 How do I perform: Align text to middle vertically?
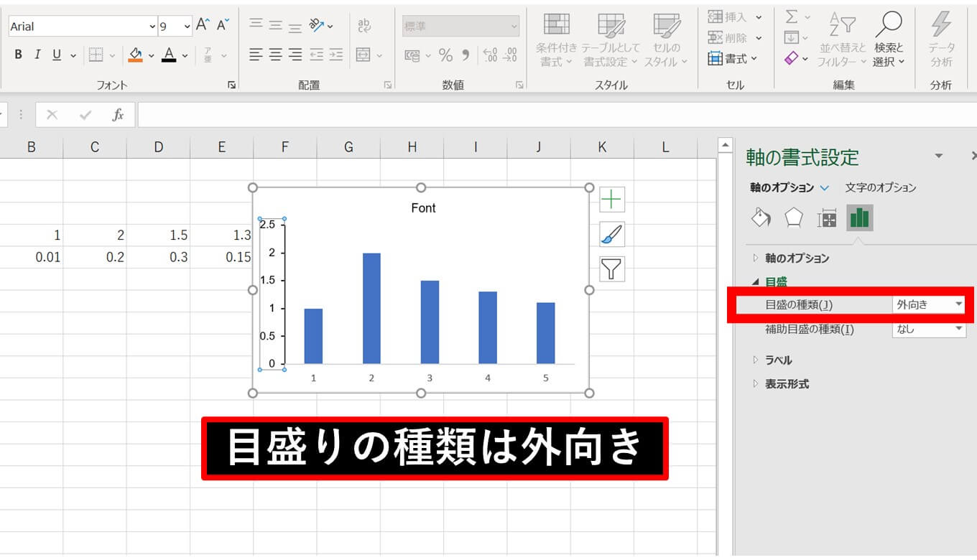click(275, 25)
